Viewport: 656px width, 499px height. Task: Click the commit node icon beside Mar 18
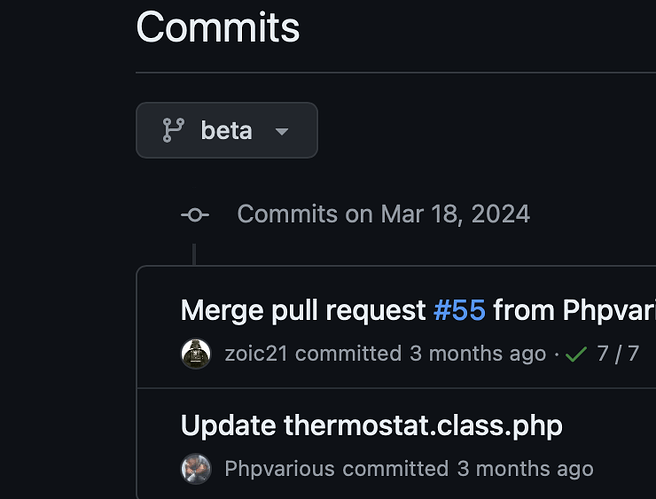pyautogui.click(x=195, y=215)
